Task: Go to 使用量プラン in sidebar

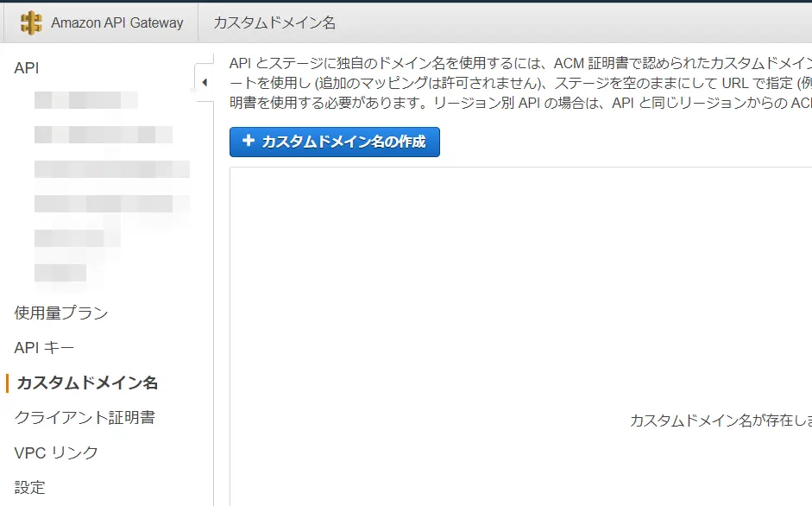Action: tap(61, 313)
